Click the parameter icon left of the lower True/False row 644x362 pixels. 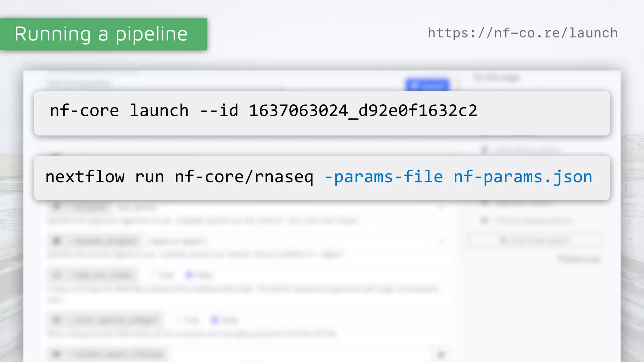57,320
